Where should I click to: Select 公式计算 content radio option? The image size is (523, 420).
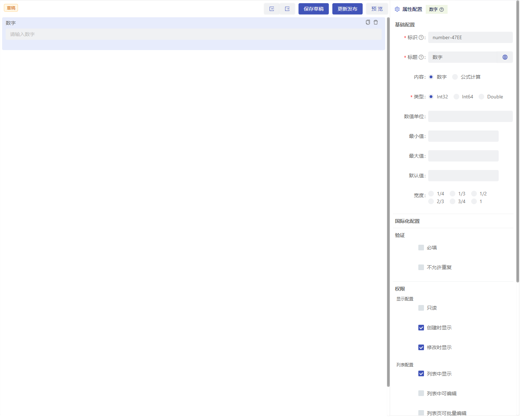point(455,77)
